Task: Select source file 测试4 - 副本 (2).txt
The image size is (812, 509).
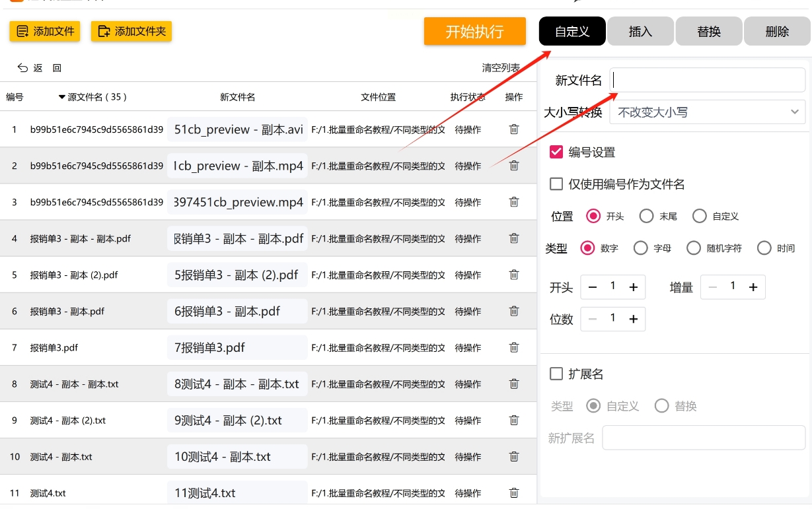Action: tap(68, 420)
